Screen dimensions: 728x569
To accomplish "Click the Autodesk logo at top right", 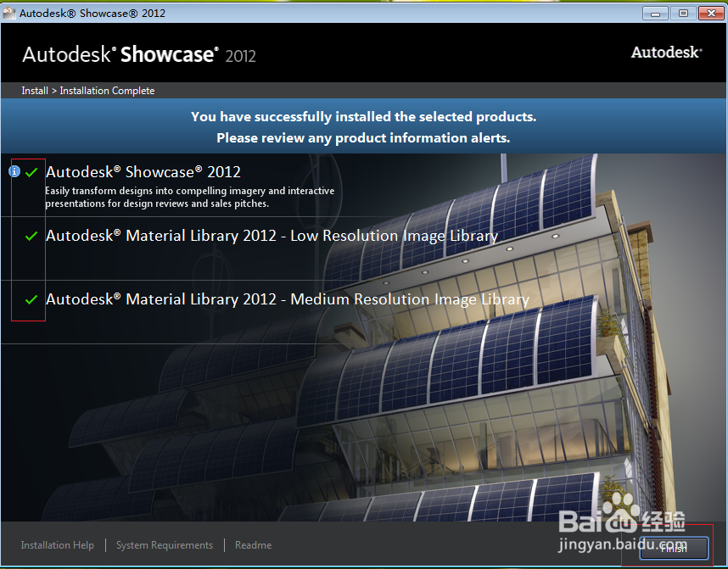I will tap(666, 52).
